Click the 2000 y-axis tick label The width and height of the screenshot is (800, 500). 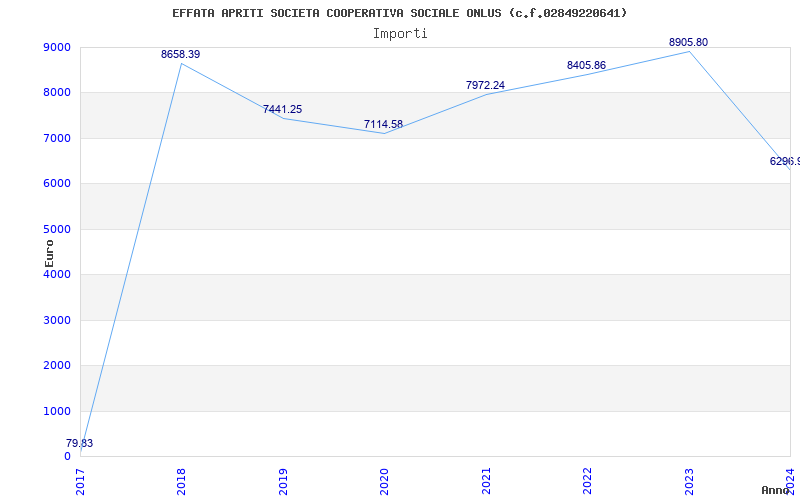pyautogui.click(x=57, y=366)
